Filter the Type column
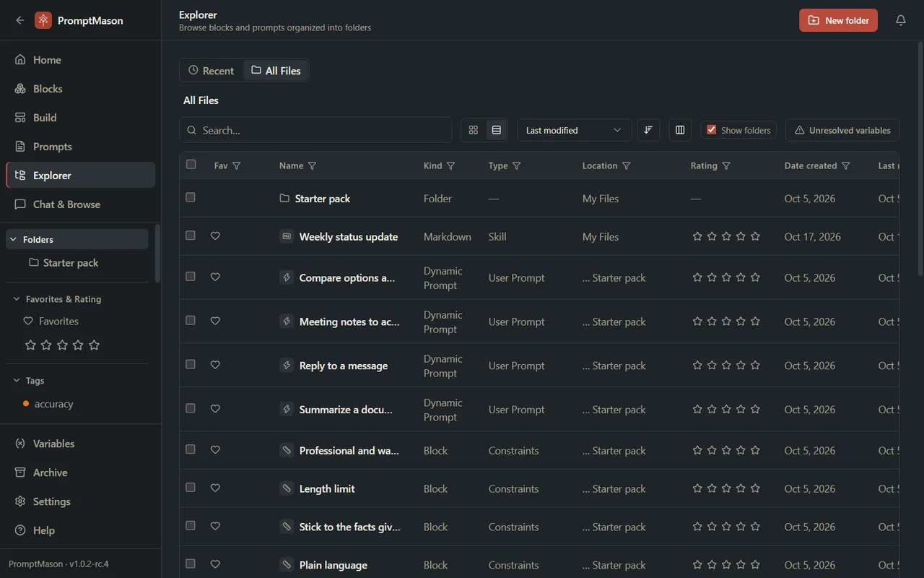Image resolution: width=924 pixels, height=578 pixels. [x=516, y=165]
